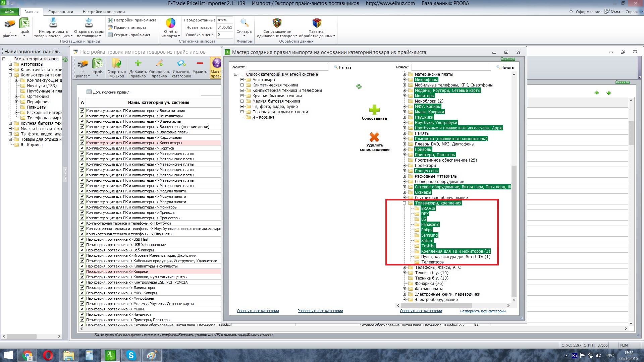644x362 pixels.
Task: Toggle checkbox for Корпуса rule
Action: click(82, 148)
